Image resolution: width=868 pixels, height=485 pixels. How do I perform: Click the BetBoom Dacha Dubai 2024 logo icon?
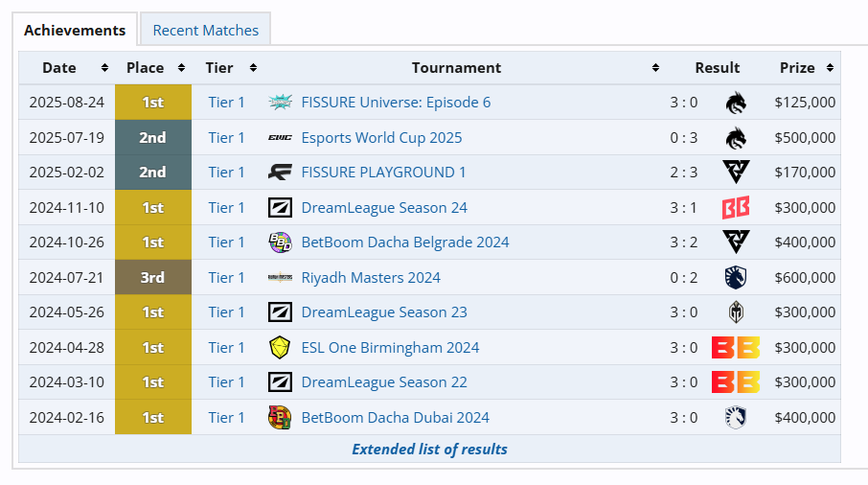click(x=280, y=418)
